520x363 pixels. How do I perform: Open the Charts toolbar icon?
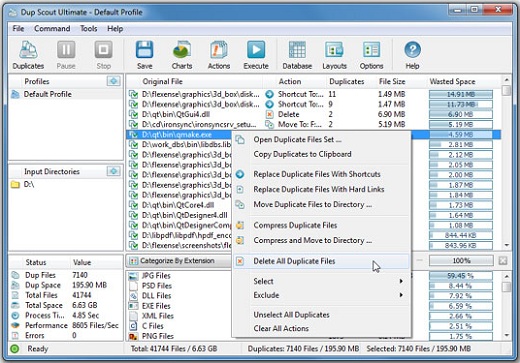(x=182, y=50)
